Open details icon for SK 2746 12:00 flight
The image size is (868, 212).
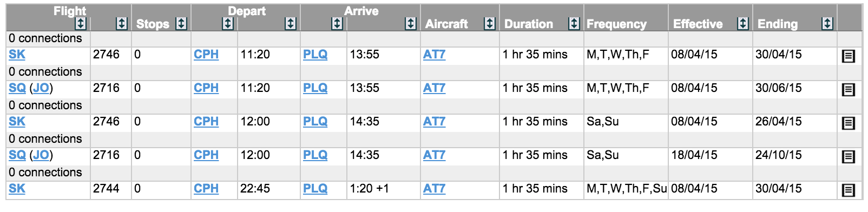(x=849, y=123)
